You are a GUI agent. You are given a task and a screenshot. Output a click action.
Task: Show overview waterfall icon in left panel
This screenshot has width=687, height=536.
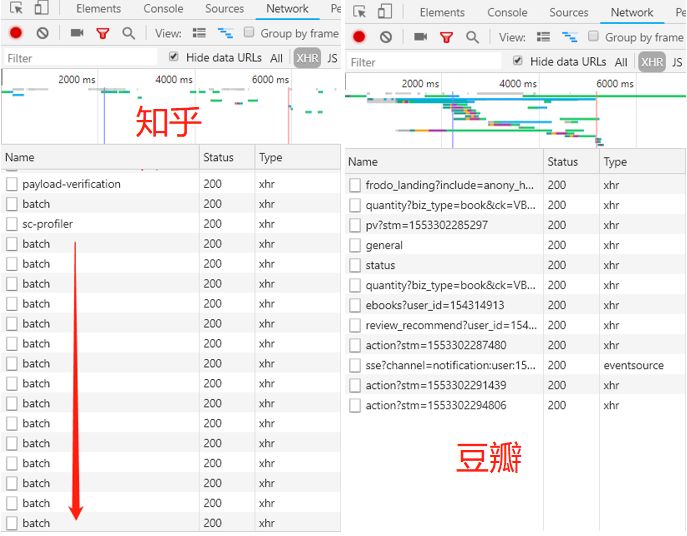click(225, 33)
